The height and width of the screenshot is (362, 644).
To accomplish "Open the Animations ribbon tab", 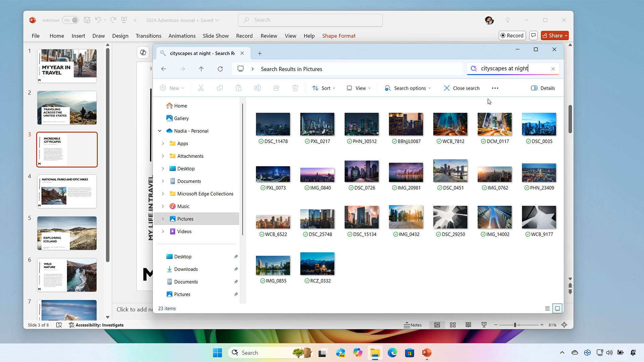I will (182, 36).
